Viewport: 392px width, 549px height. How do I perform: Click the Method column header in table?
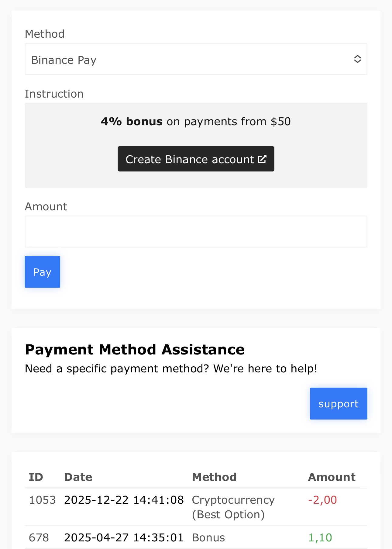point(214,477)
